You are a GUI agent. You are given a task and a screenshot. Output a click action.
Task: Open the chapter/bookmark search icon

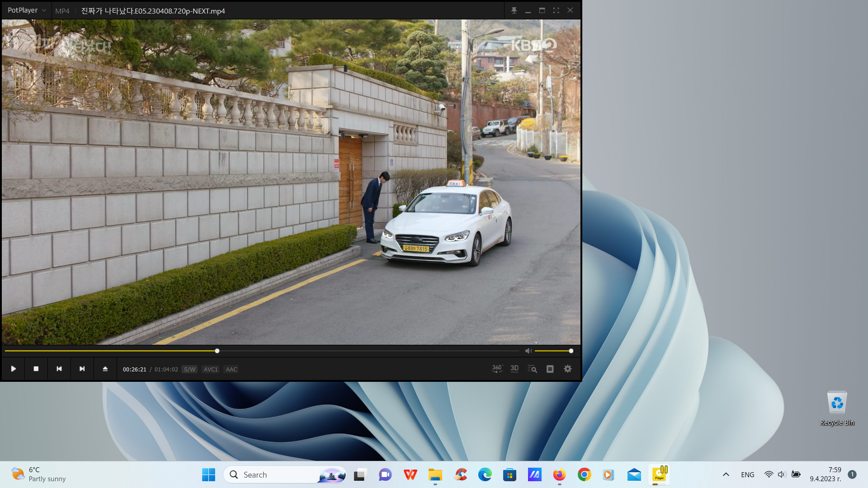532,369
